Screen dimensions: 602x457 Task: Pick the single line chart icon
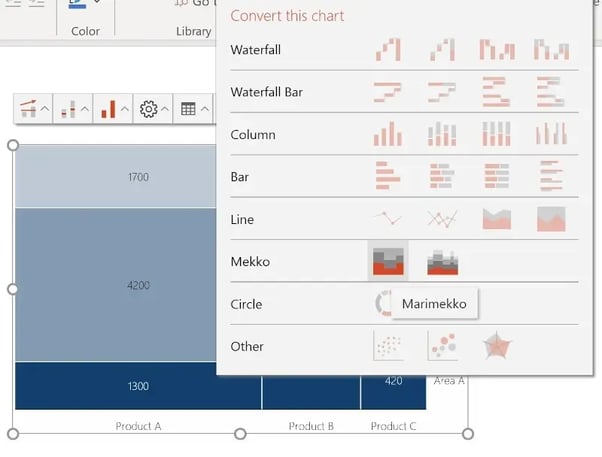coord(388,219)
